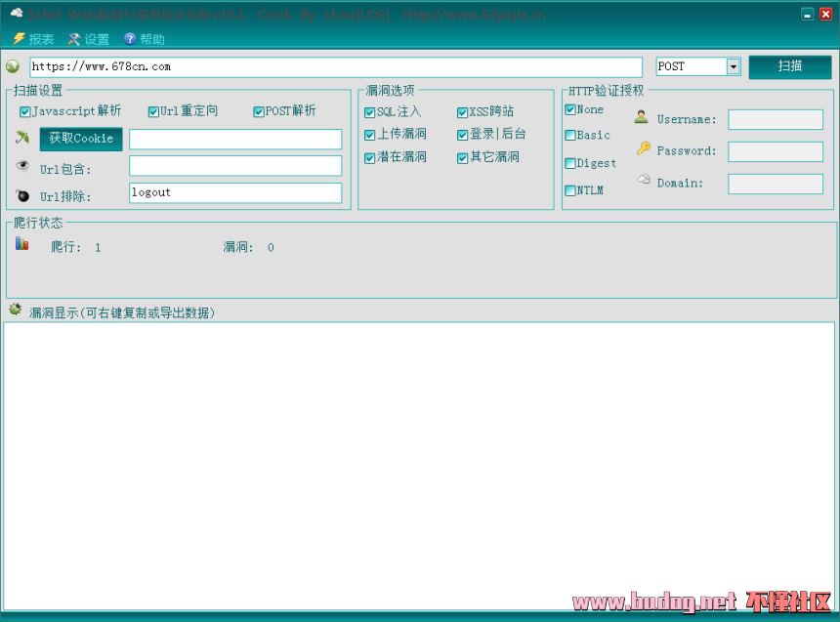Click the cloud icon beside Domain

[644, 179]
